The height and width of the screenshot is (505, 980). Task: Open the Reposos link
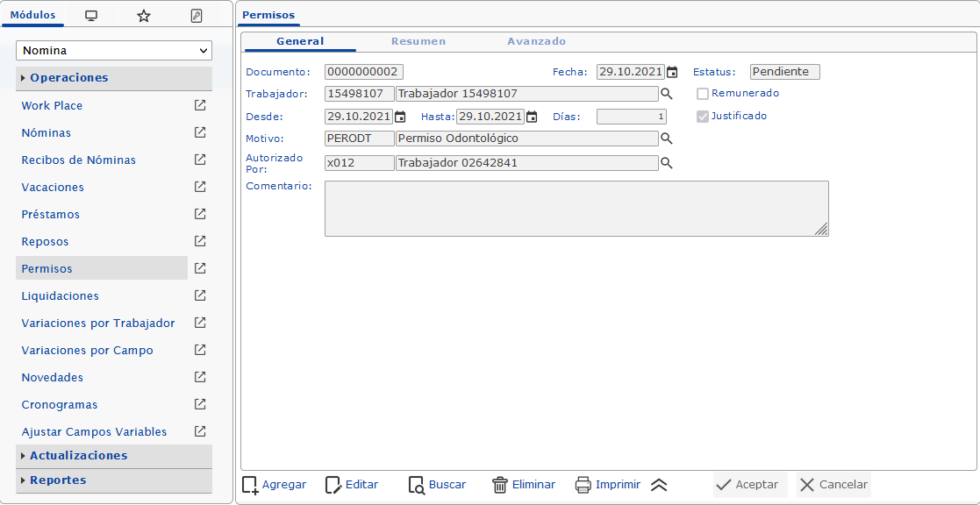click(x=45, y=242)
